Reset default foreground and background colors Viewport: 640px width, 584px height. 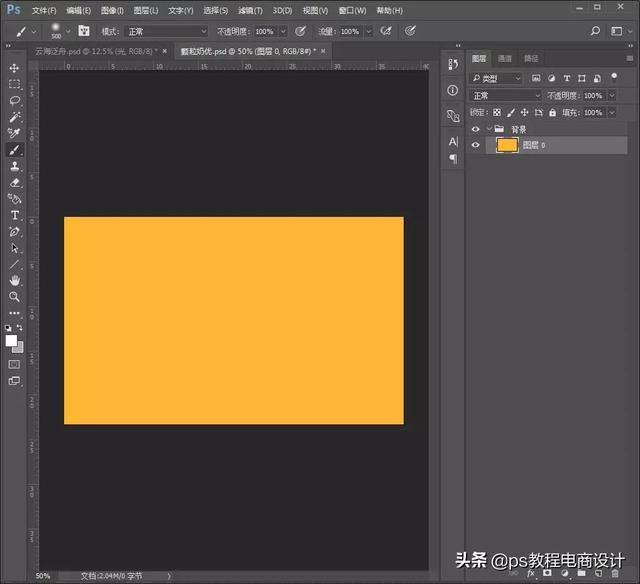click(x=8, y=328)
